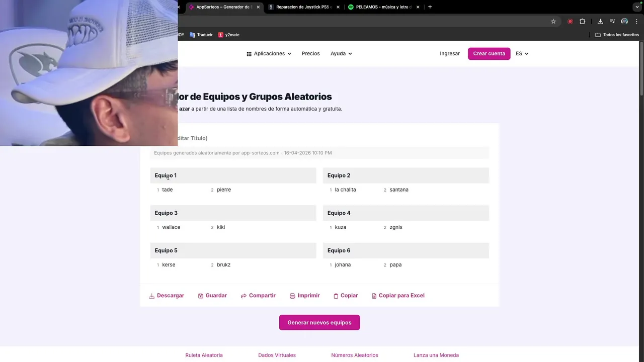Open the Números Aleatorios link
This screenshot has width=644, height=362.
point(355,355)
